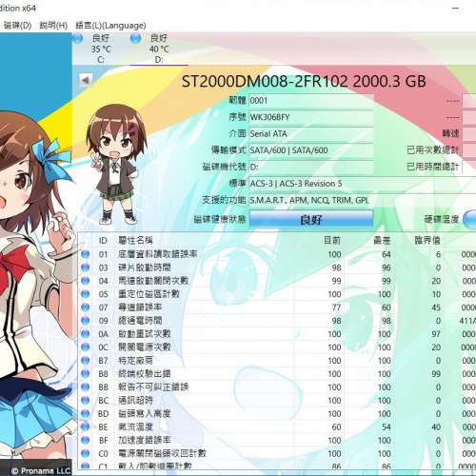The image size is (476, 476).
Task: Click the standard field ACS-3 Revision 5
Action: pos(363,184)
